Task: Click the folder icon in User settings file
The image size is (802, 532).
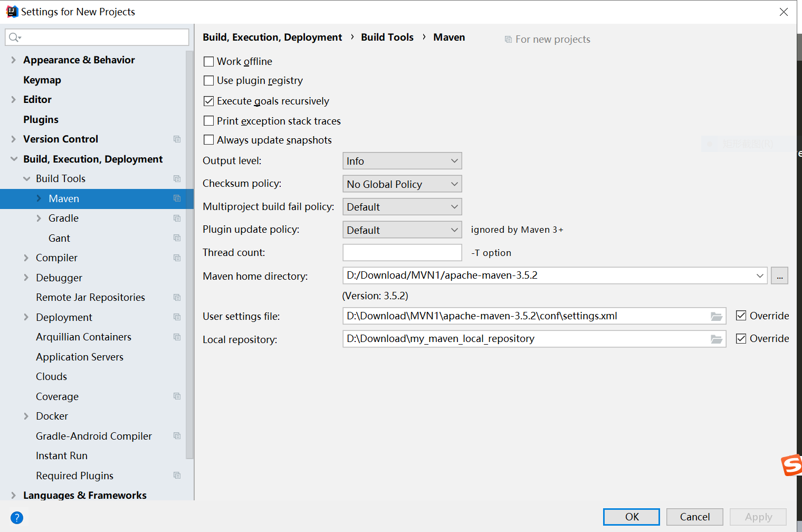Action: 716,316
